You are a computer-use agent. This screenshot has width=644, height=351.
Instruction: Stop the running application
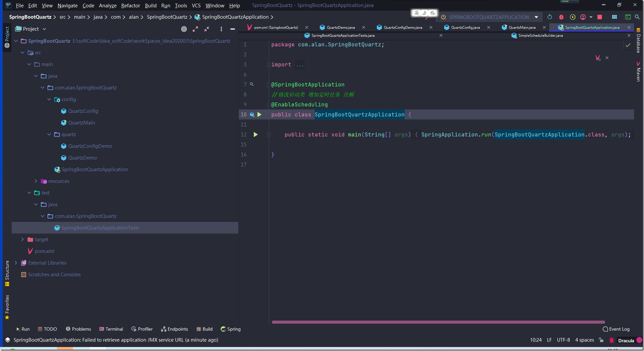[x=600, y=17]
